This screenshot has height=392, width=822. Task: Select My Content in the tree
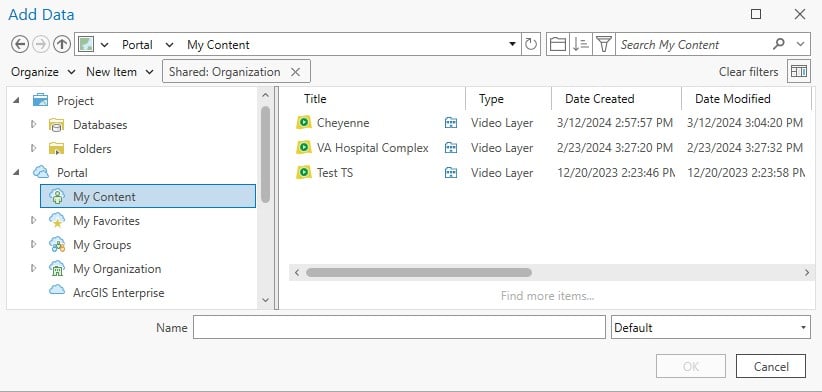coord(148,196)
